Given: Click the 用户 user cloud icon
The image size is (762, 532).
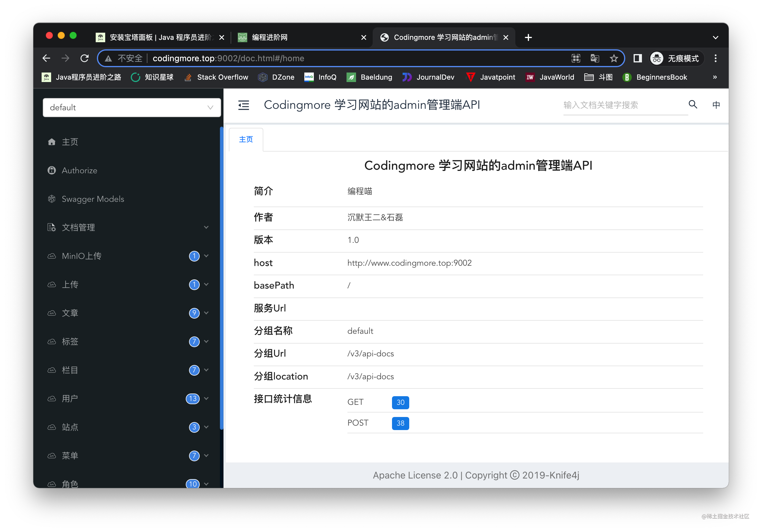Looking at the screenshot, I should 53,398.
